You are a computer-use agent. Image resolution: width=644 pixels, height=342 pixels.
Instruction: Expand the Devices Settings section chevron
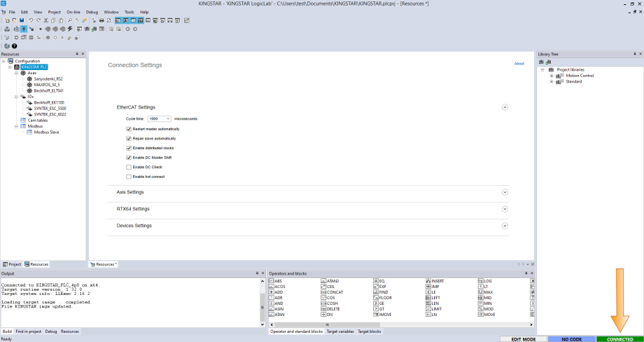pos(505,226)
